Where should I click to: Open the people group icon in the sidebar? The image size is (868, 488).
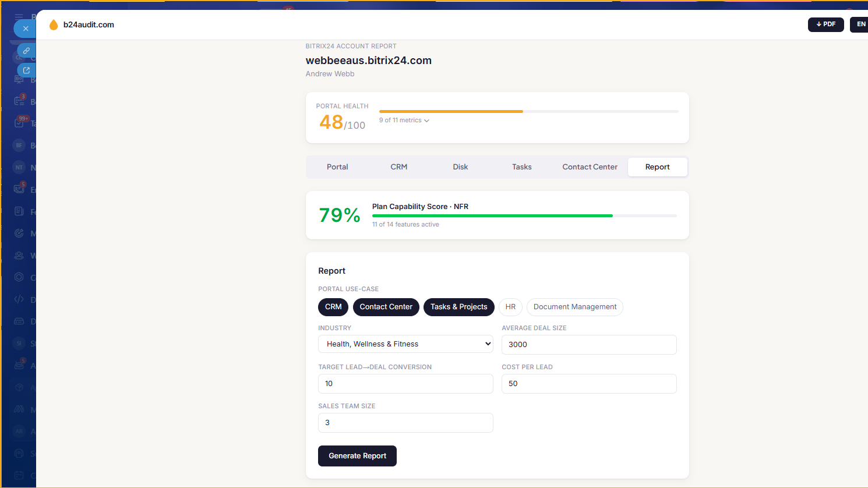[19, 255]
